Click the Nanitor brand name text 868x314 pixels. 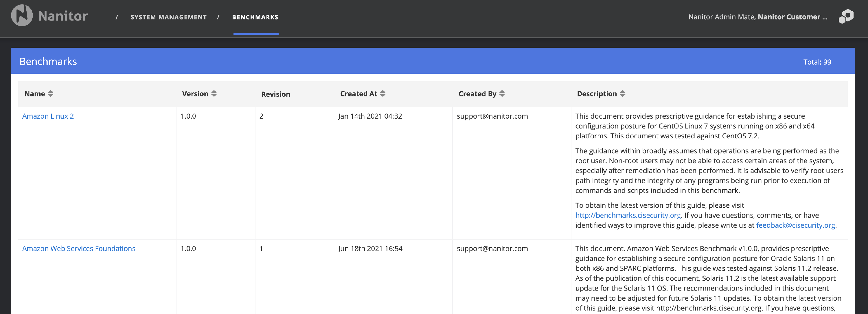pyautogui.click(x=63, y=16)
